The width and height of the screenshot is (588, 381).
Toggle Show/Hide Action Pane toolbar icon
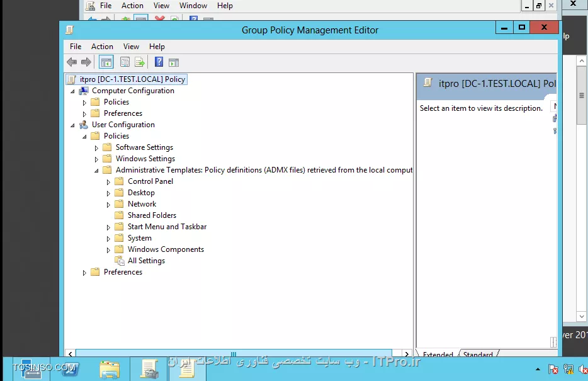pos(174,62)
